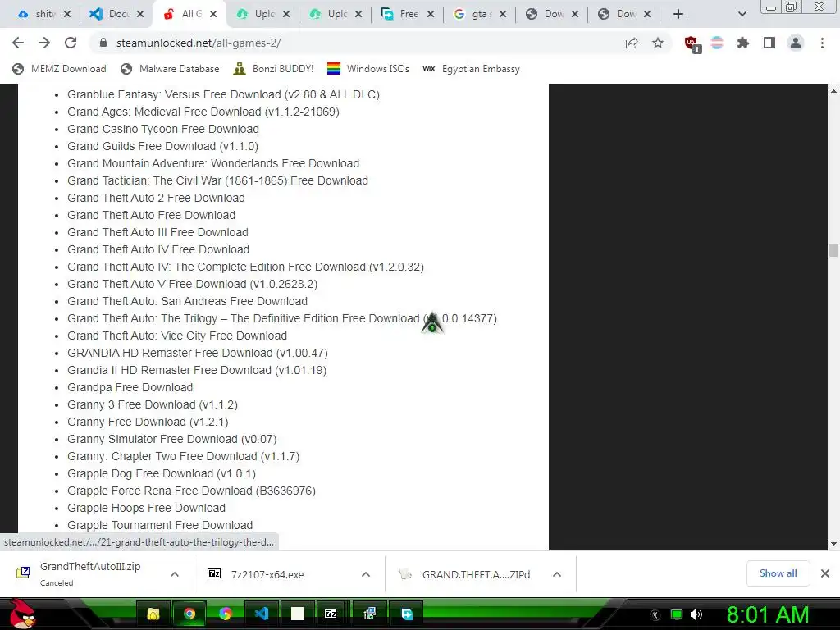Open Grand Theft Auto: Vice City link
The image size is (840, 630).
pos(177,336)
